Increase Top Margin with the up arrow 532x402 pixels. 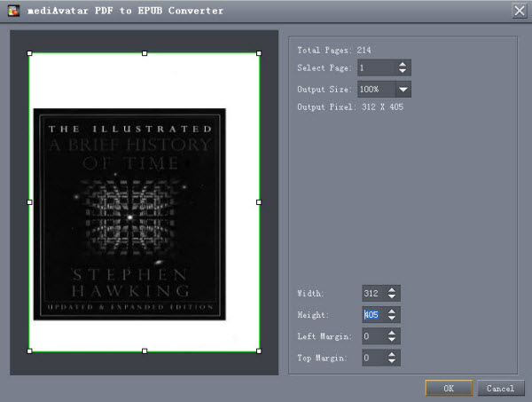click(392, 354)
